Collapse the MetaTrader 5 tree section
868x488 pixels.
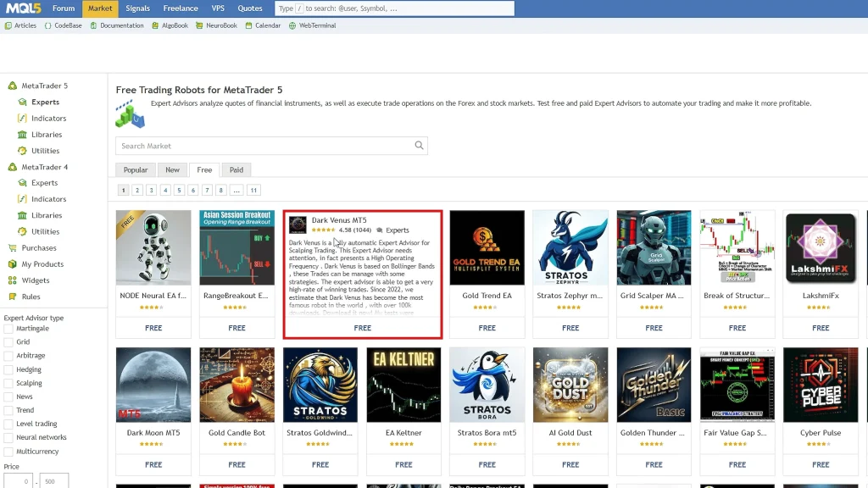(x=13, y=86)
